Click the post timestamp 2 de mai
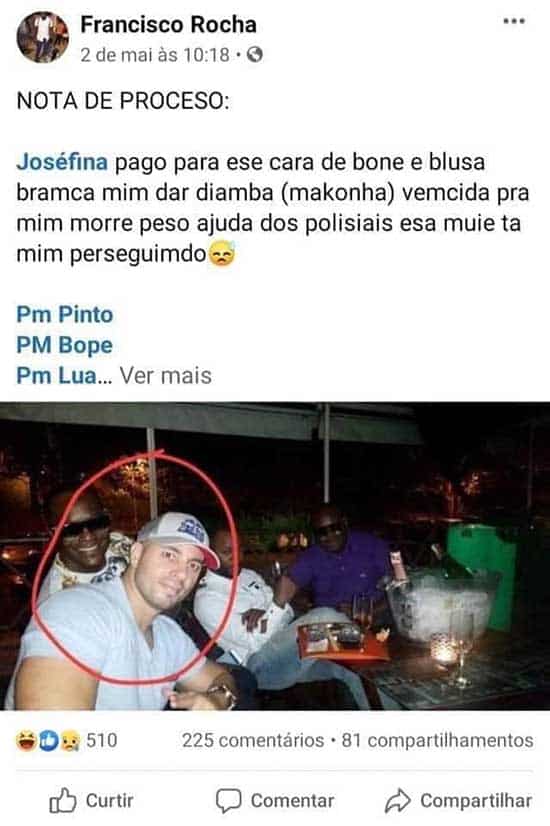 155,55
